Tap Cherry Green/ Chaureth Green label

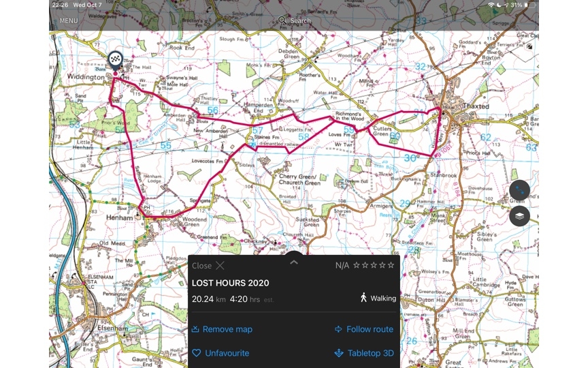point(299,179)
